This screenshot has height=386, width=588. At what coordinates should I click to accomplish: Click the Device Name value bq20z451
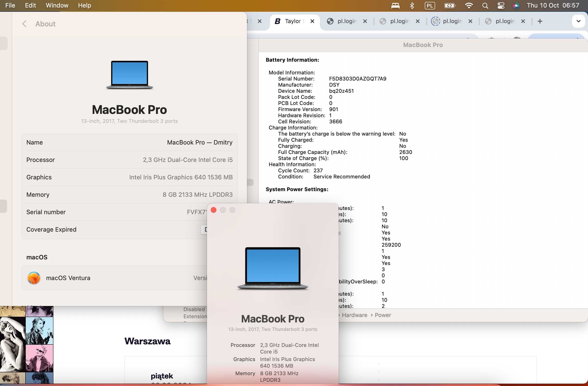(x=342, y=91)
